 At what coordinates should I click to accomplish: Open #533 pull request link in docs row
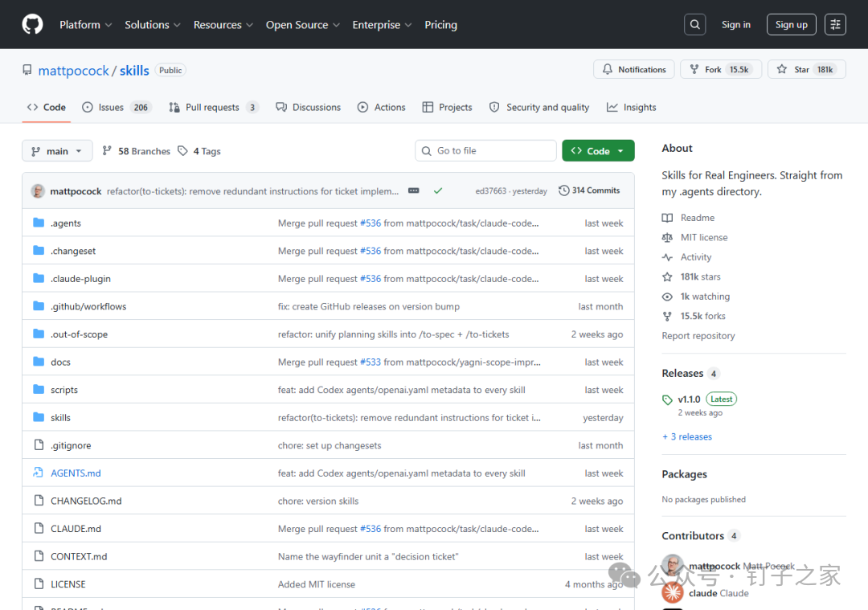[x=371, y=362]
